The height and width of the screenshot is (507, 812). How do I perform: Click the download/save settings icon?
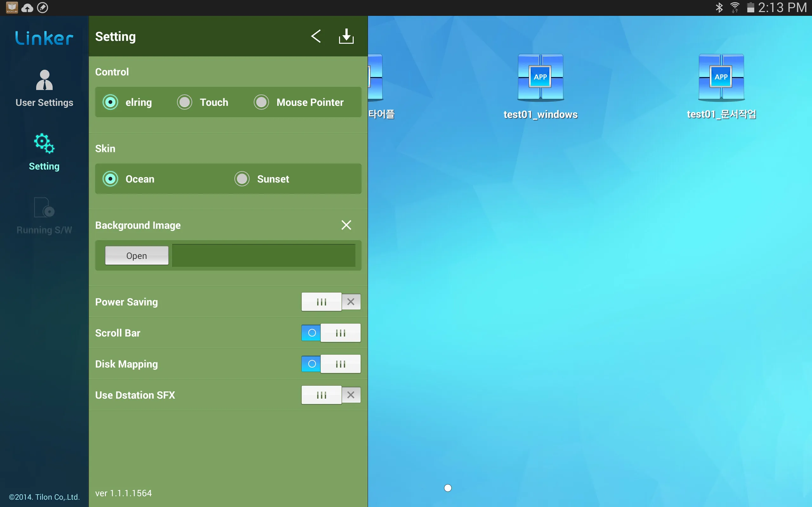click(346, 36)
